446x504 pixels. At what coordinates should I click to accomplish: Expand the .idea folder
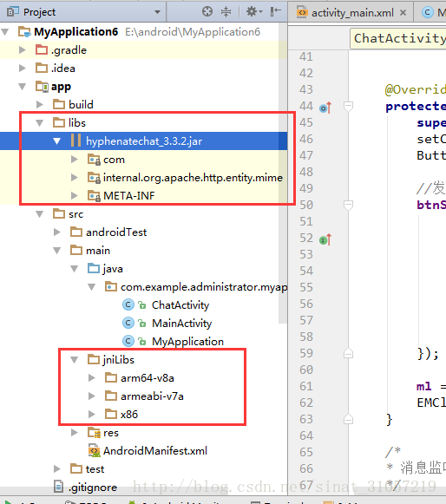[x=23, y=69]
